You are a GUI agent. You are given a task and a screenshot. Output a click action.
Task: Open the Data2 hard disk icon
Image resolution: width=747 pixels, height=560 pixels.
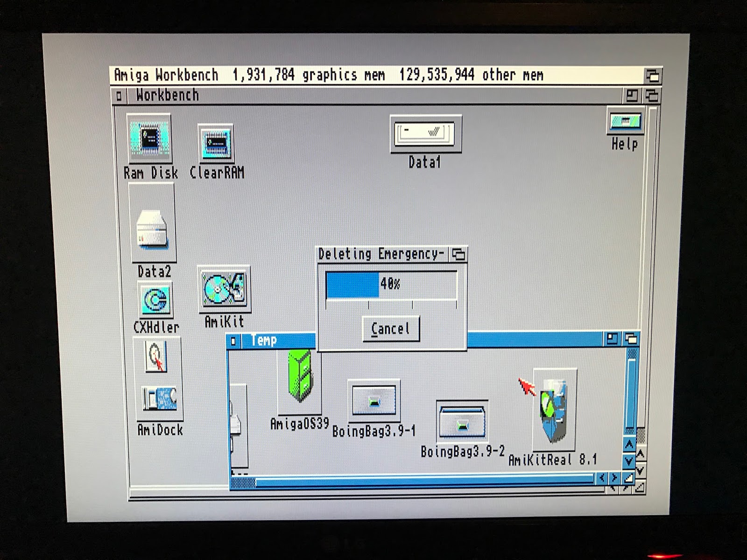pyautogui.click(x=152, y=223)
